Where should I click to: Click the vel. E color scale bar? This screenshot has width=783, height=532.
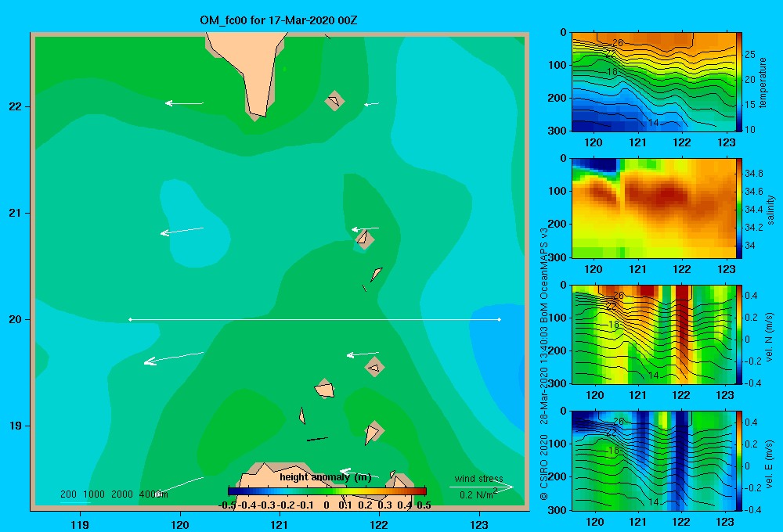pos(739,461)
